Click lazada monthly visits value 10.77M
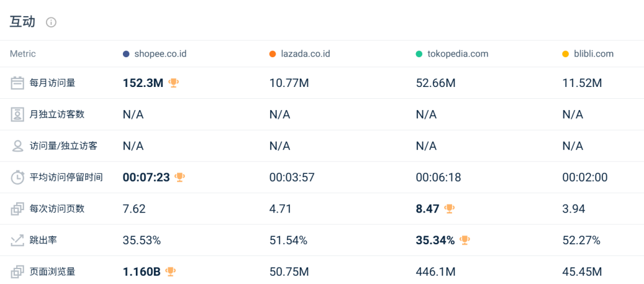This screenshot has width=644, height=284. point(289,83)
